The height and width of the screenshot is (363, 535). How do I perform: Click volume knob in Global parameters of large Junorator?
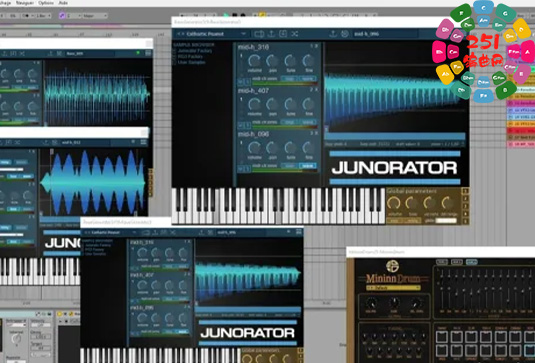coord(394,203)
